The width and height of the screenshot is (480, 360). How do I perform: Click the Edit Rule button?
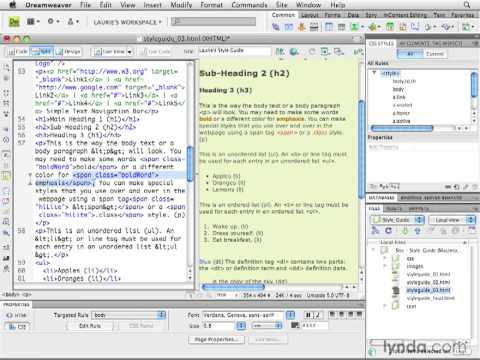[x=90, y=326]
